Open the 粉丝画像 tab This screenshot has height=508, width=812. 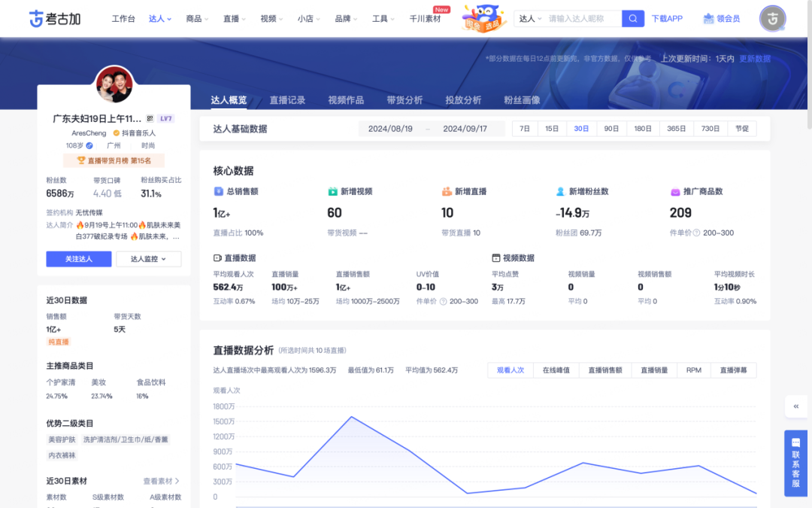coord(522,100)
